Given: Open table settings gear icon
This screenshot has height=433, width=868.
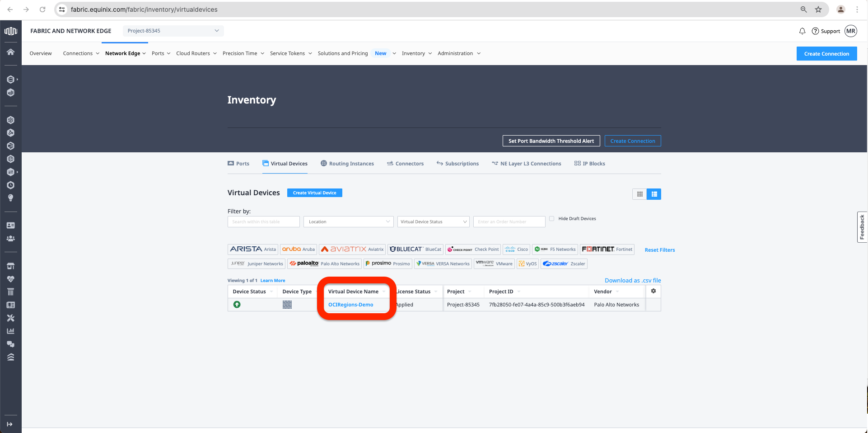Looking at the screenshot, I should tap(653, 291).
